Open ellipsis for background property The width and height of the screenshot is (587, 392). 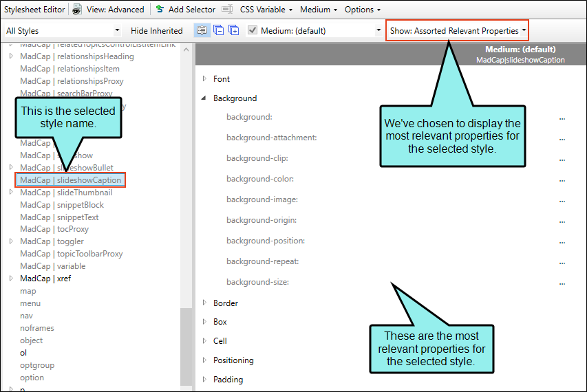pyautogui.click(x=562, y=118)
